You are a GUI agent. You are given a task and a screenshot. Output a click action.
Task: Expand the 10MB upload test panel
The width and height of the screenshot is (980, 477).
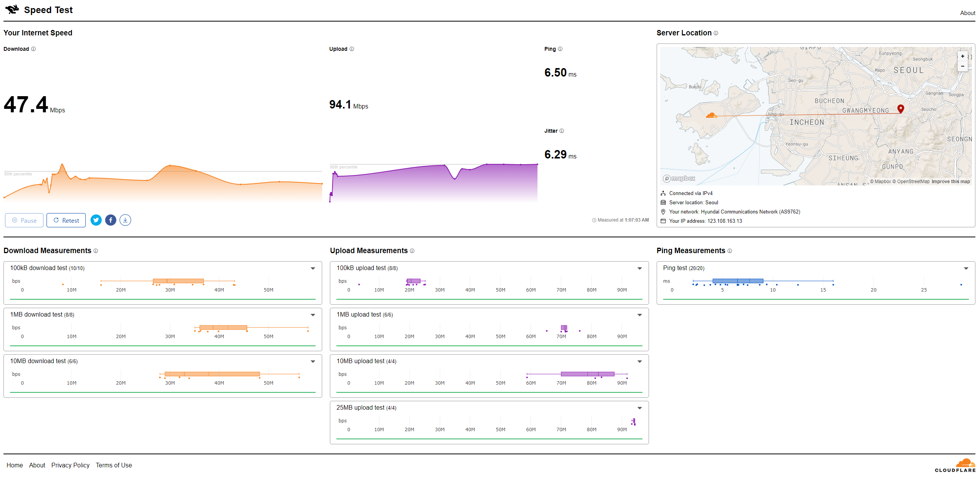pos(640,362)
